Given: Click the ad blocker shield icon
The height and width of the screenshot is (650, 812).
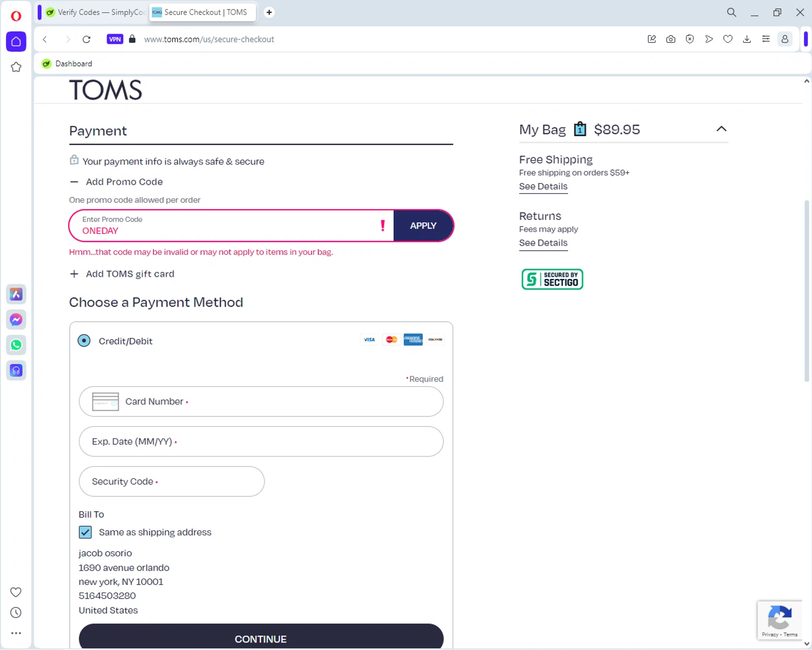Looking at the screenshot, I should point(690,39).
